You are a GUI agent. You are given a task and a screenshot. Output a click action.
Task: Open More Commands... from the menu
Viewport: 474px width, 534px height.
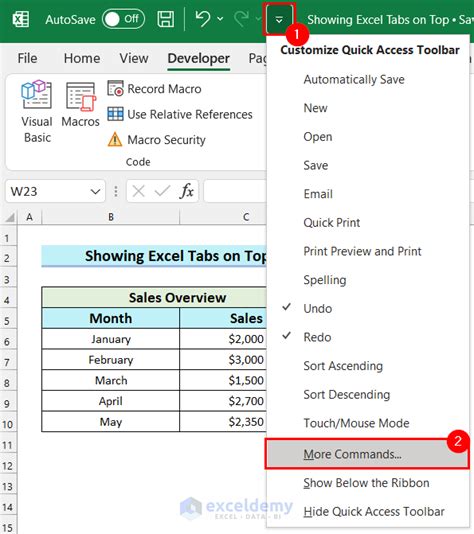367,454
